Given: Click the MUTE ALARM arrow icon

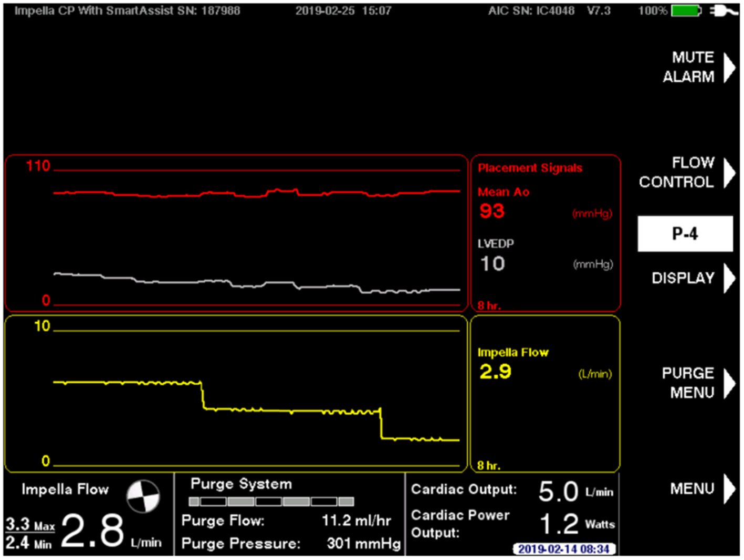Looking at the screenshot, I should 729,67.
